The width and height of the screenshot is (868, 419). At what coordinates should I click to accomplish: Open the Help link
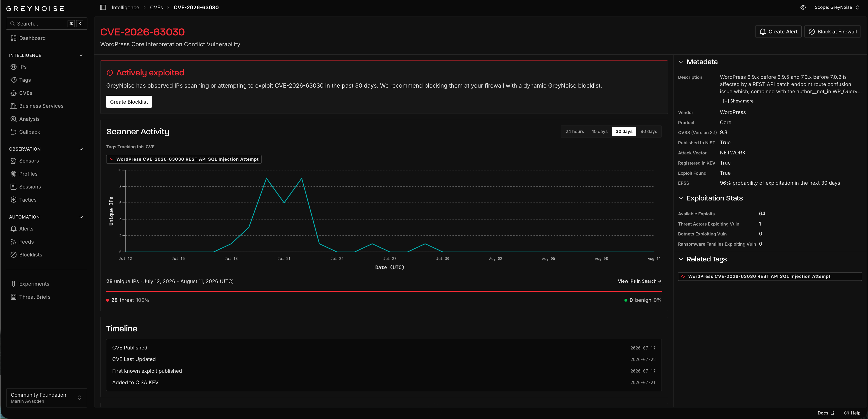(856, 413)
